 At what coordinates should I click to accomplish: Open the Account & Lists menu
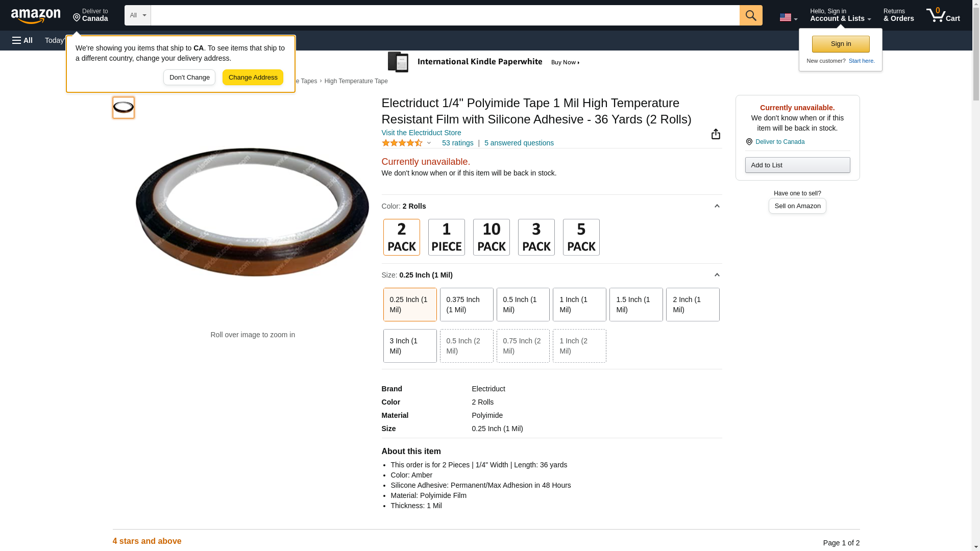point(840,15)
